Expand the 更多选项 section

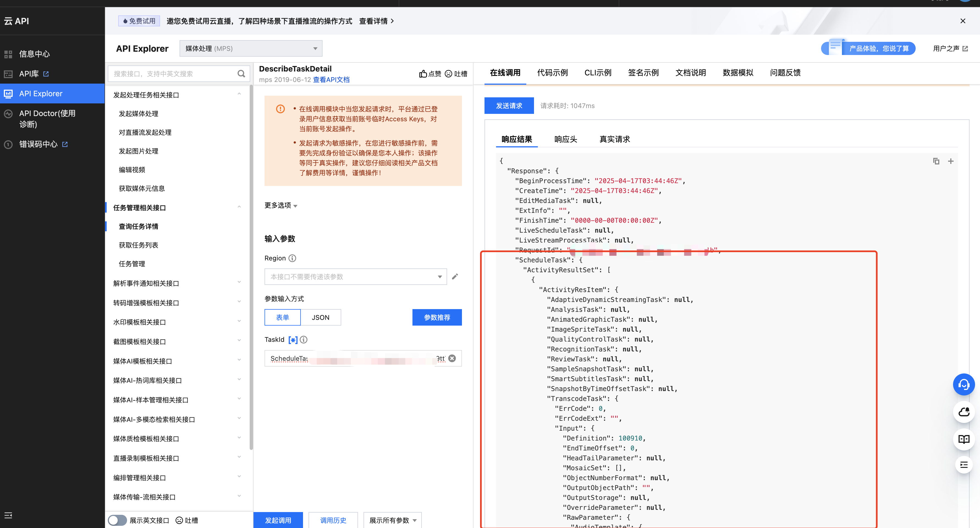(281, 205)
